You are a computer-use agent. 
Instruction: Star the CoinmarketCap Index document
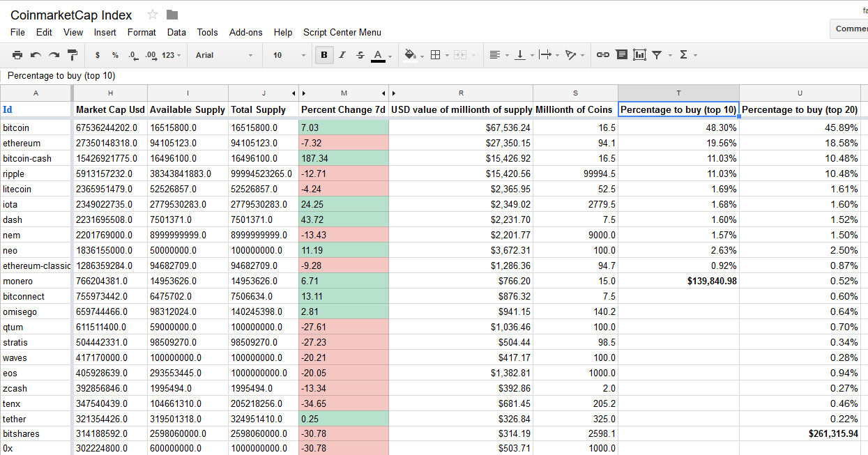(x=153, y=15)
